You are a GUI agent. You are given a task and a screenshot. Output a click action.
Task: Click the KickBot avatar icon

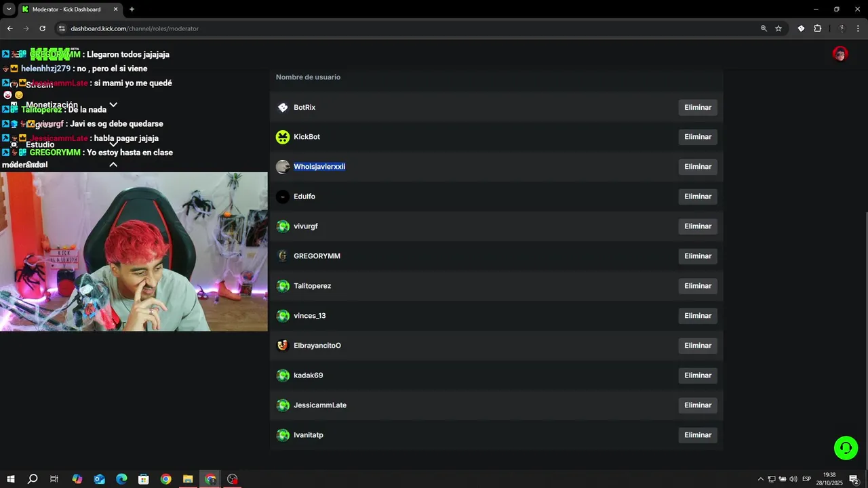pyautogui.click(x=283, y=137)
